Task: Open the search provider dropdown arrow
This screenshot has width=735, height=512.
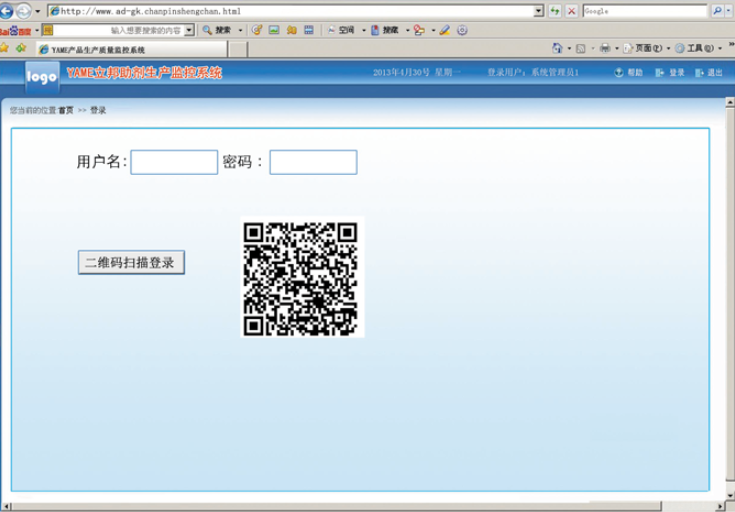Action: coord(729,11)
